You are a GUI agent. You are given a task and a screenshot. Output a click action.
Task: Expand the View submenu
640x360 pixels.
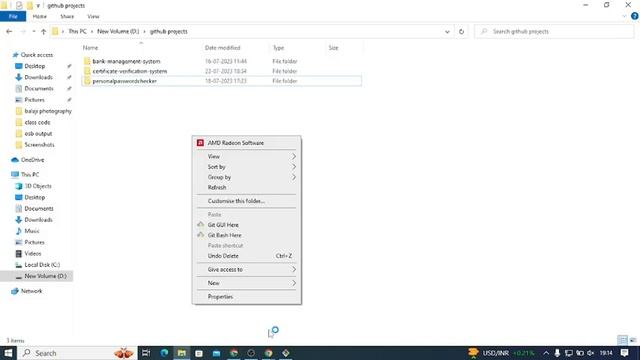coord(247,157)
